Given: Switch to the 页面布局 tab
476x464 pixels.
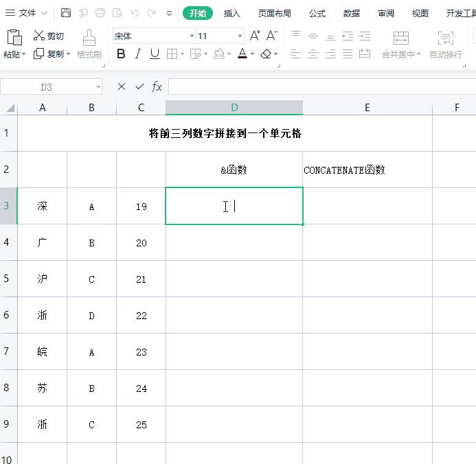Looking at the screenshot, I should (x=275, y=13).
